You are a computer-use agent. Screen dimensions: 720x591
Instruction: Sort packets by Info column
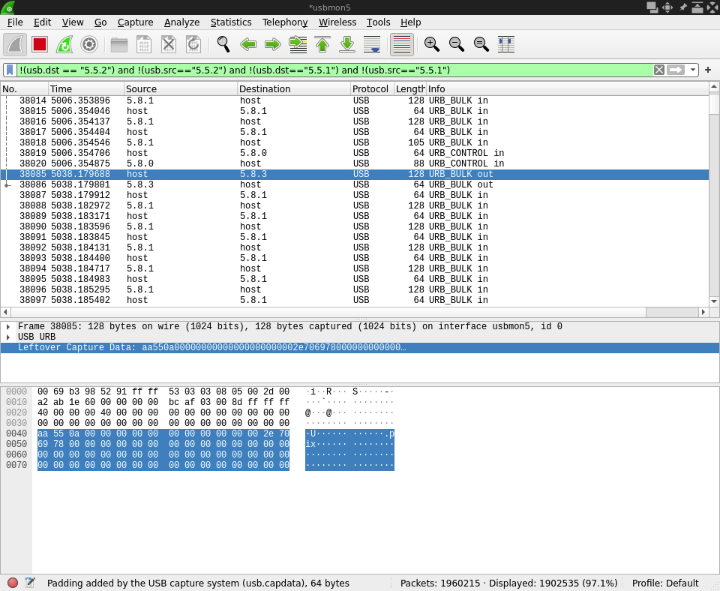coord(568,89)
